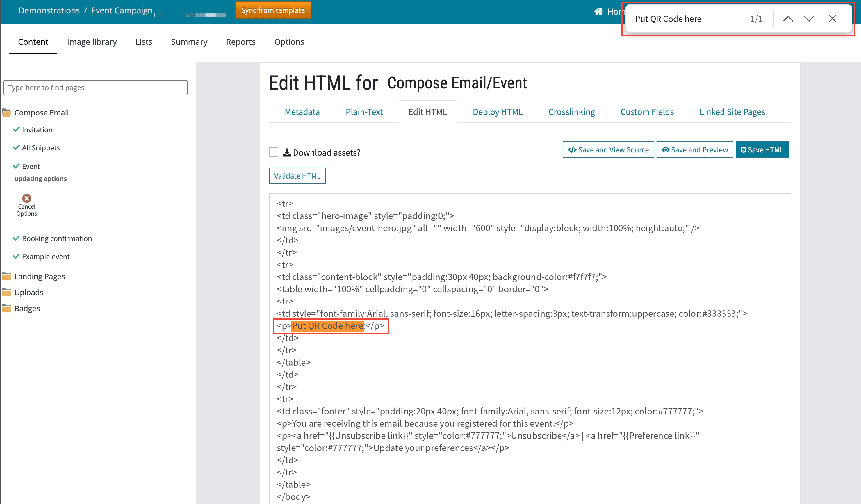Open the Custom Fields tab
Screen dimensions: 861x504
tap(647, 112)
